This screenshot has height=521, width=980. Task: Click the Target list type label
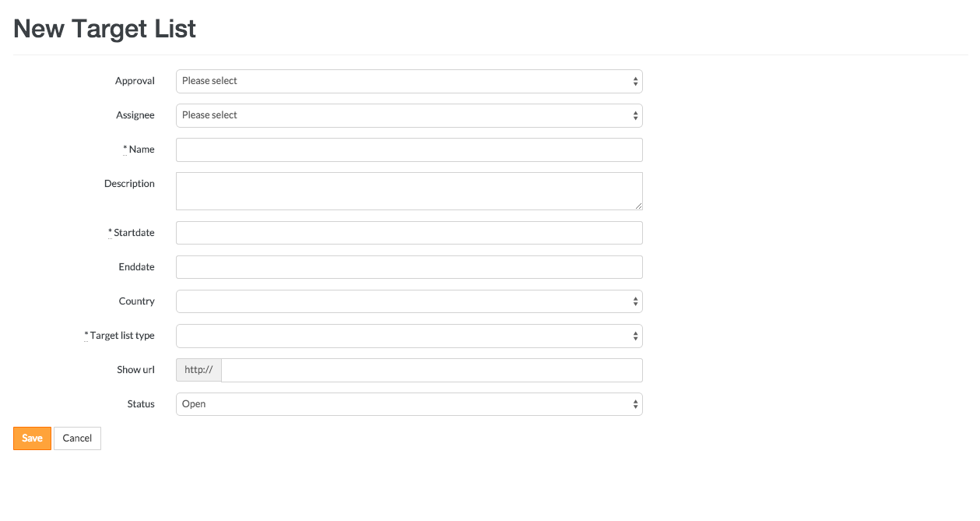(122, 336)
